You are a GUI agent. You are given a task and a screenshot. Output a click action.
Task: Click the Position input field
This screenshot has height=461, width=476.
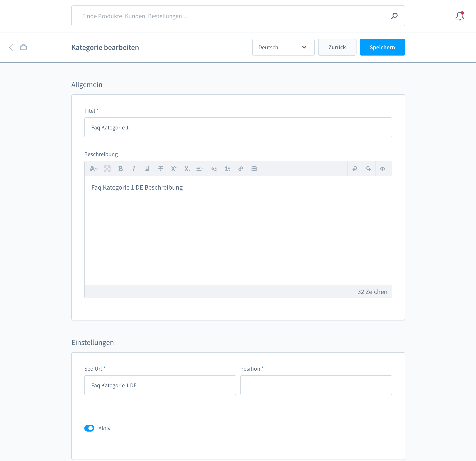pos(316,385)
